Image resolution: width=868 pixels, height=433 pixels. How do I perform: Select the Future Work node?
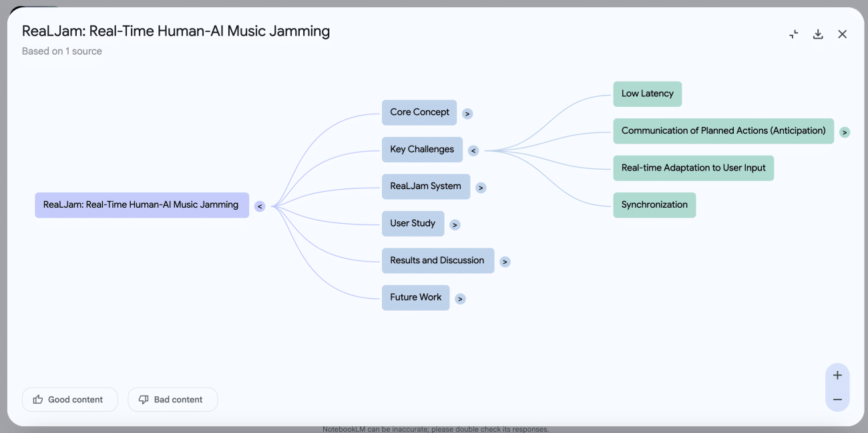coord(416,297)
